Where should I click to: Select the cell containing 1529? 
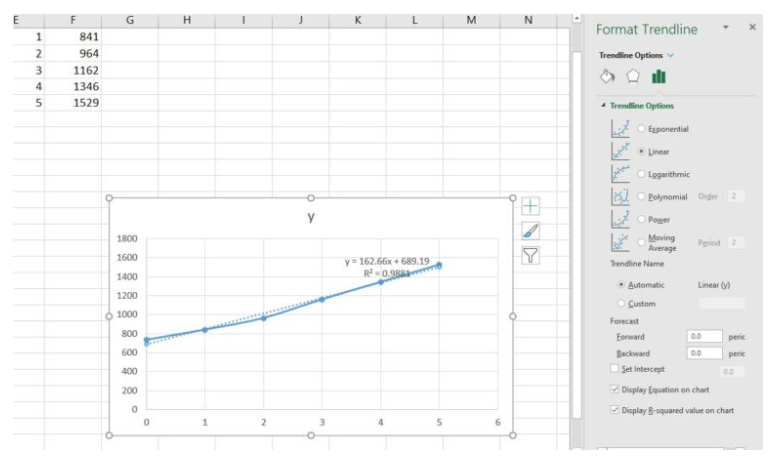[x=73, y=103]
